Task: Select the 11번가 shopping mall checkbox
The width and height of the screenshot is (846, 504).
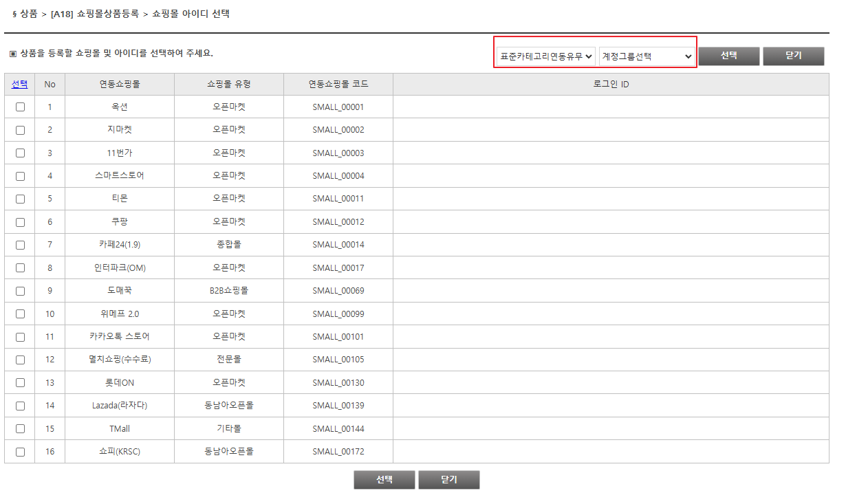Action: pos(20,153)
